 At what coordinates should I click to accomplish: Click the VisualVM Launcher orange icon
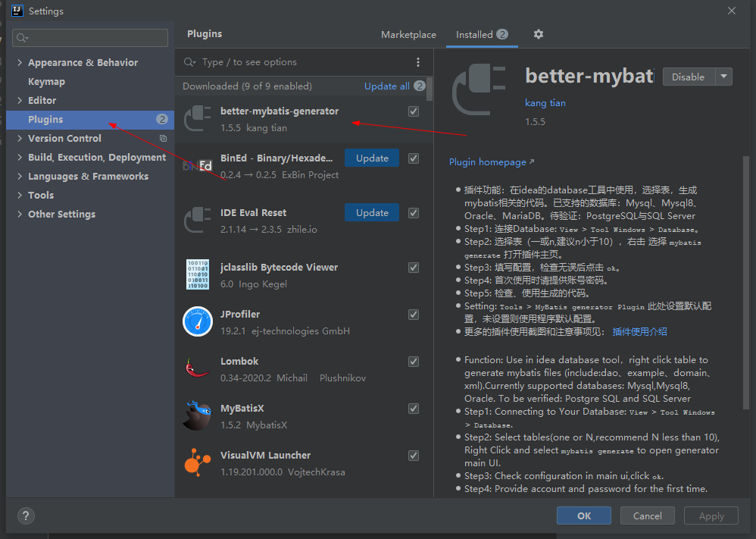(198, 462)
